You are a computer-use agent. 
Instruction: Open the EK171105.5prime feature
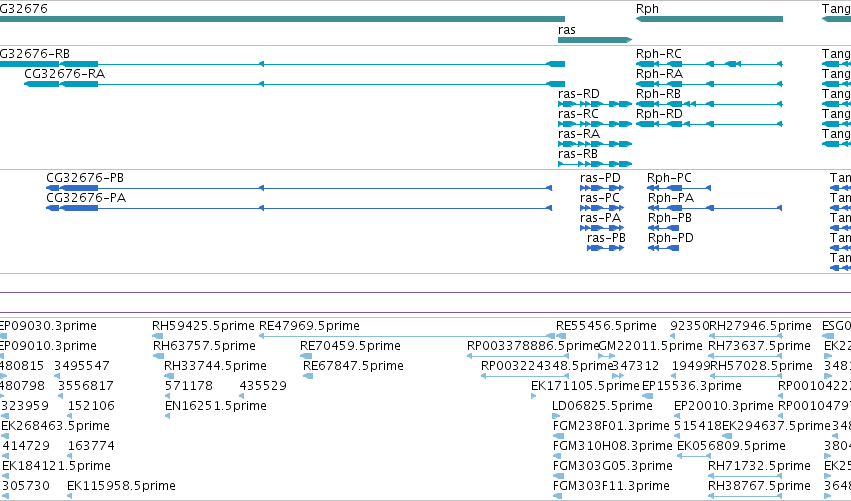tap(585, 386)
